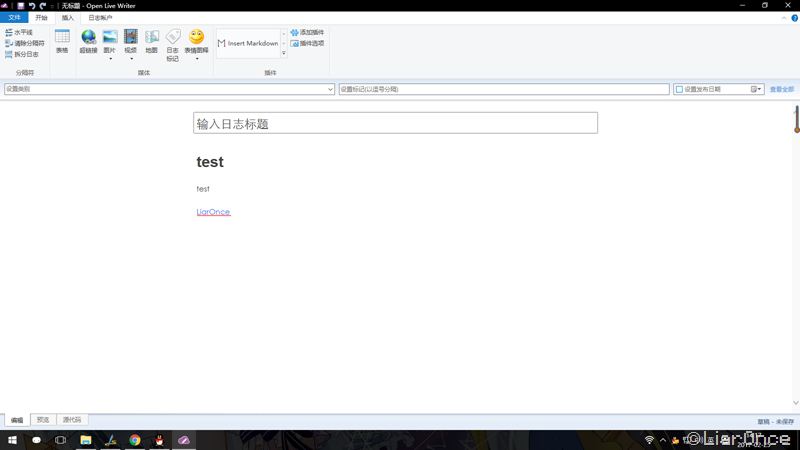
Task: Click the Save icon in title bar
Action: [21, 6]
